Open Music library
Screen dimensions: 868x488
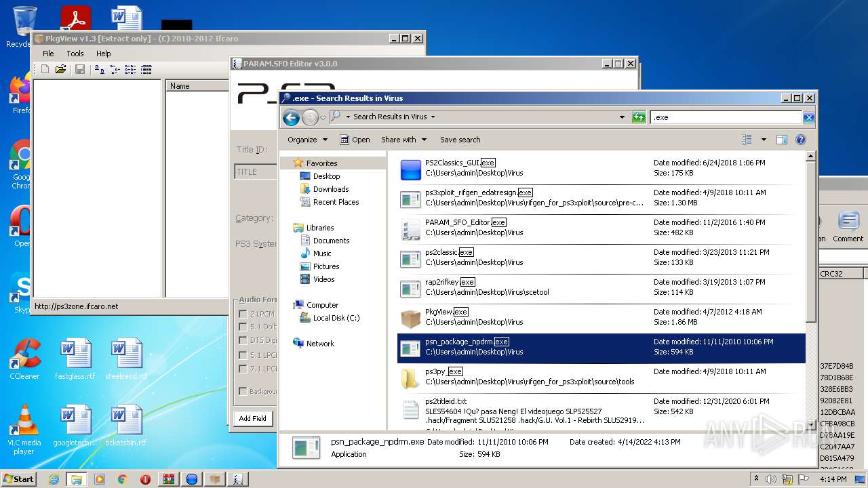coord(322,253)
